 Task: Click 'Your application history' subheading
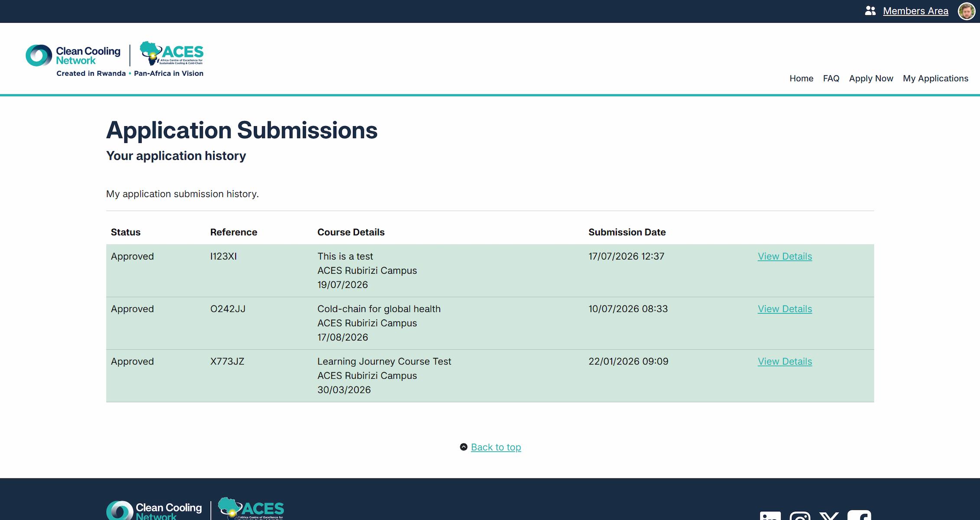[x=176, y=156]
